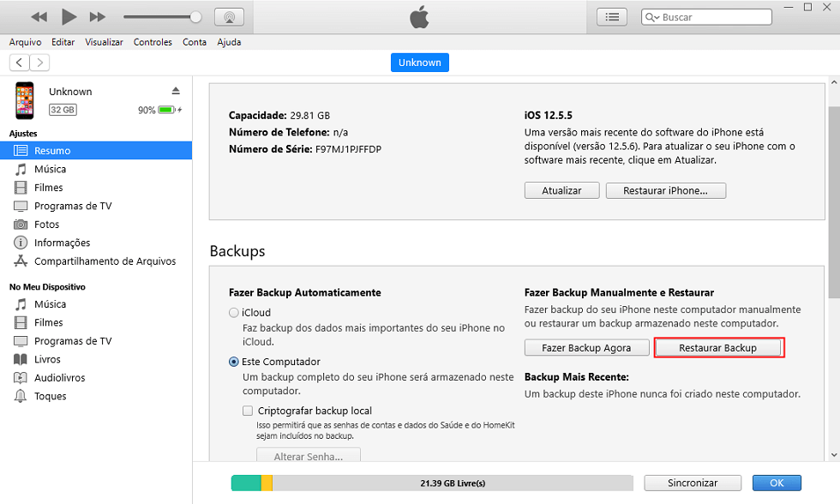
Task: Open the Visualizar menu
Action: point(104,42)
